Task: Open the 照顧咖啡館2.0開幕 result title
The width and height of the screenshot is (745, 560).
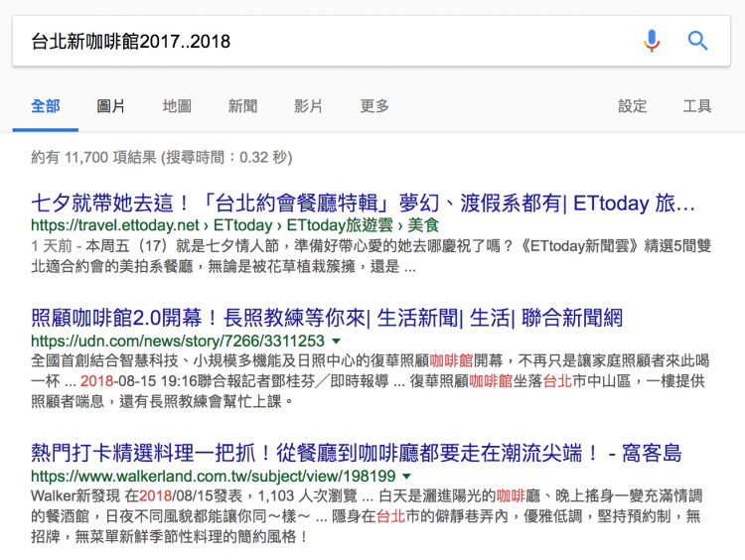Action: pos(327,318)
